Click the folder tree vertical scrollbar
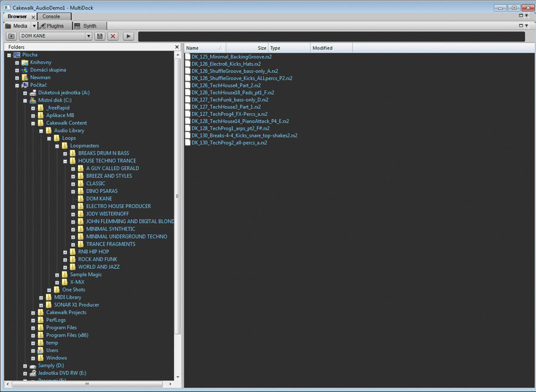This screenshot has height=392, width=536. point(177,196)
